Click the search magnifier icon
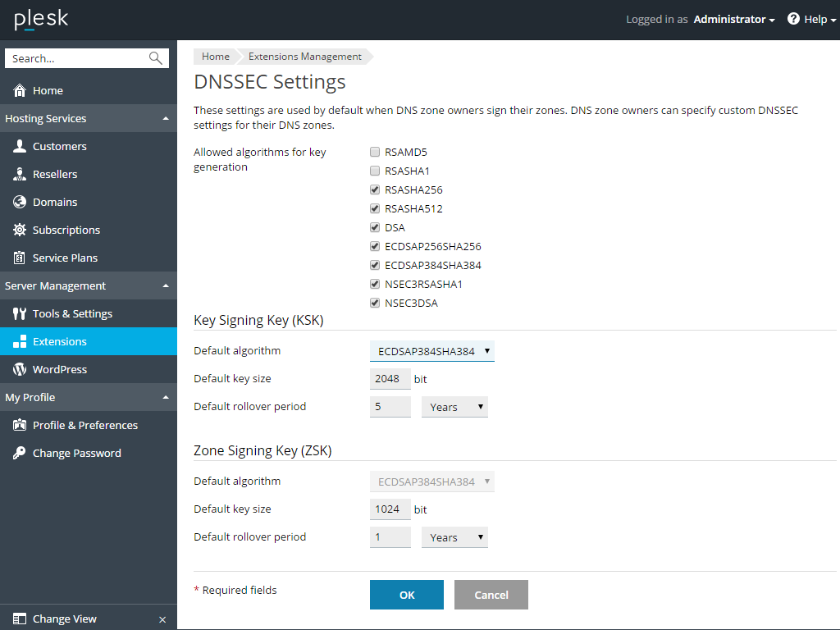This screenshot has width=840, height=630. point(155,58)
